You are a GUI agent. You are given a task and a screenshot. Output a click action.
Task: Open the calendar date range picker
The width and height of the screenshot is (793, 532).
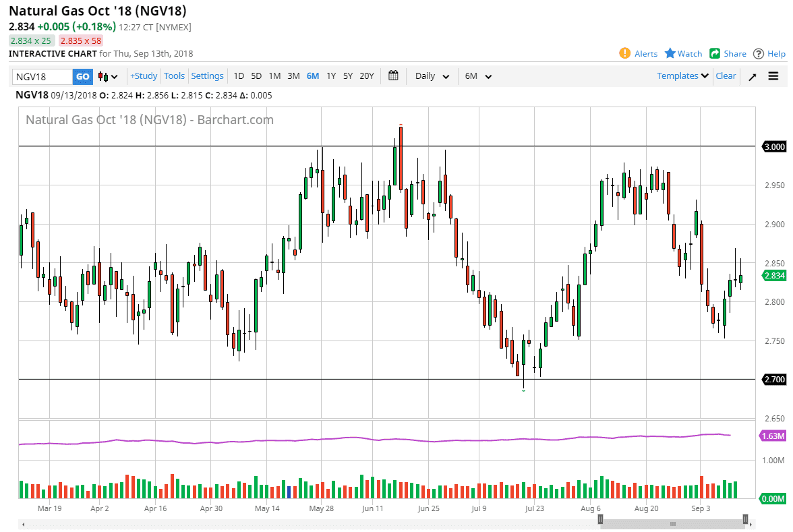pos(394,76)
